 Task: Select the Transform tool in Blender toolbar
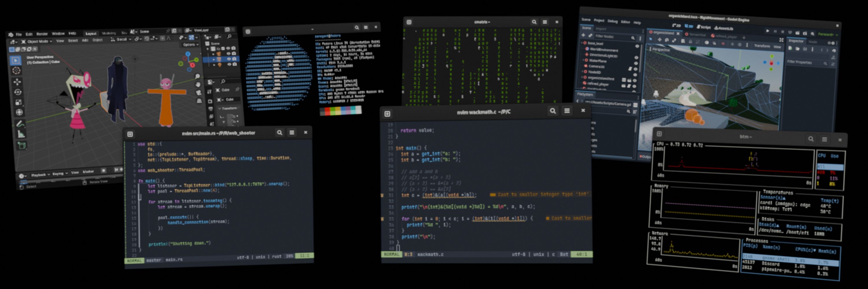pos(19,112)
